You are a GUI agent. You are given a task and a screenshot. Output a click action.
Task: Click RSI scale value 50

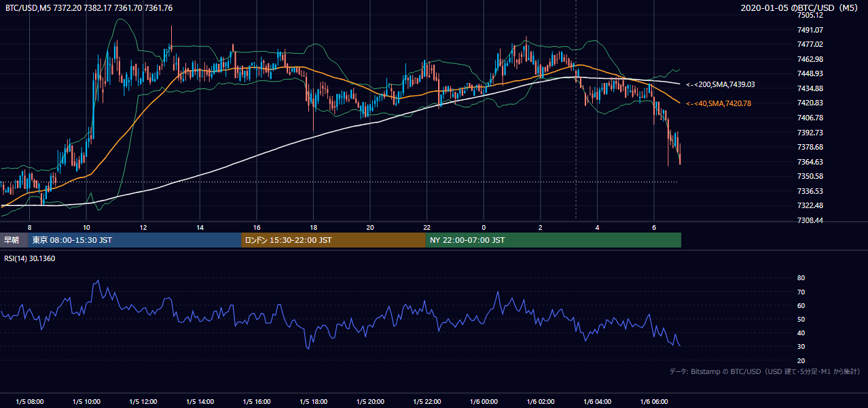coord(801,319)
